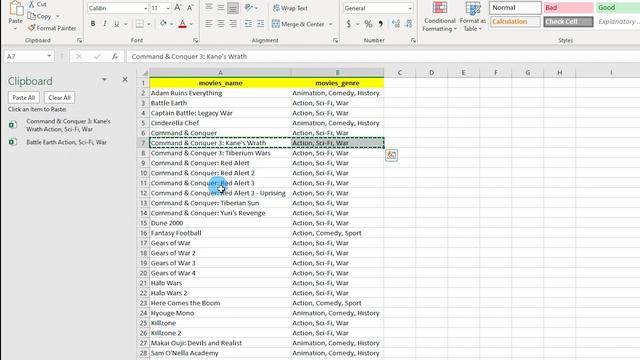The height and width of the screenshot is (360, 640).
Task: Click the Name Box showing A7
Action: click(24, 56)
